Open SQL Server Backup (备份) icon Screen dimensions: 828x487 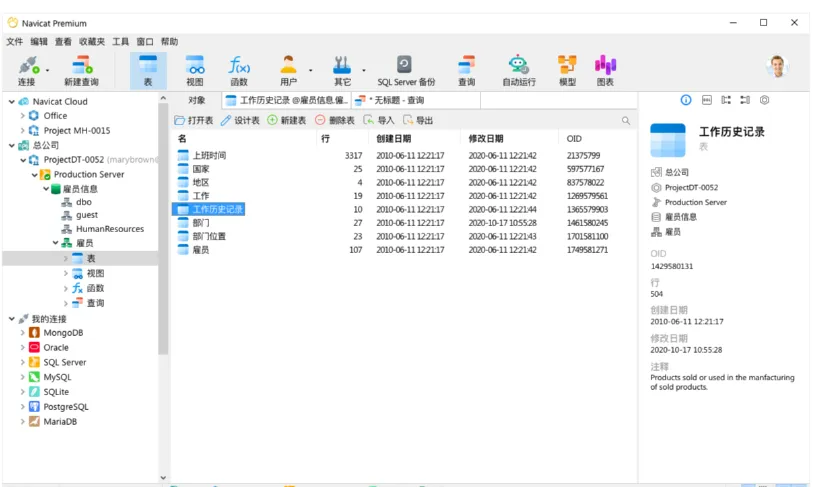pos(406,71)
